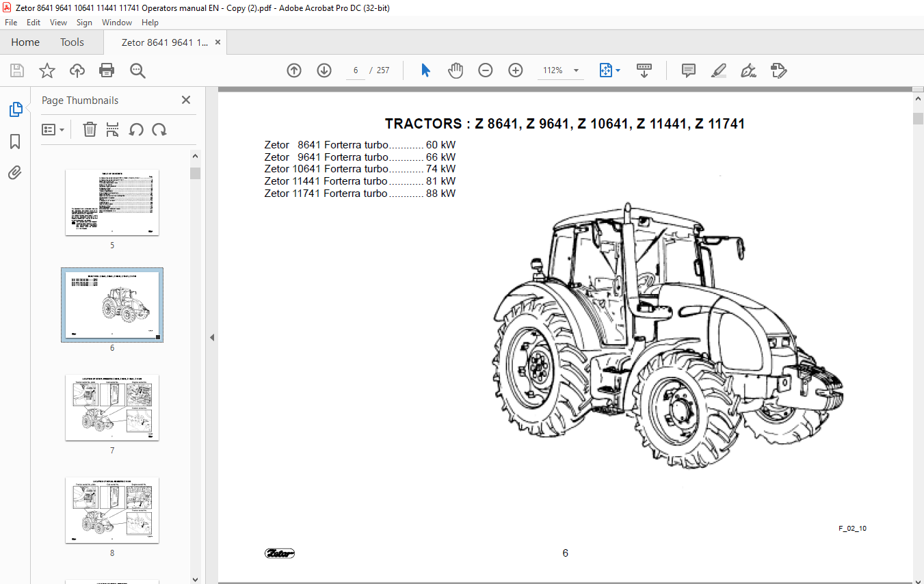Click the Zetor 10641 Forterra turbo line
This screenshot has height=584, width=924.
click(360, 169)
